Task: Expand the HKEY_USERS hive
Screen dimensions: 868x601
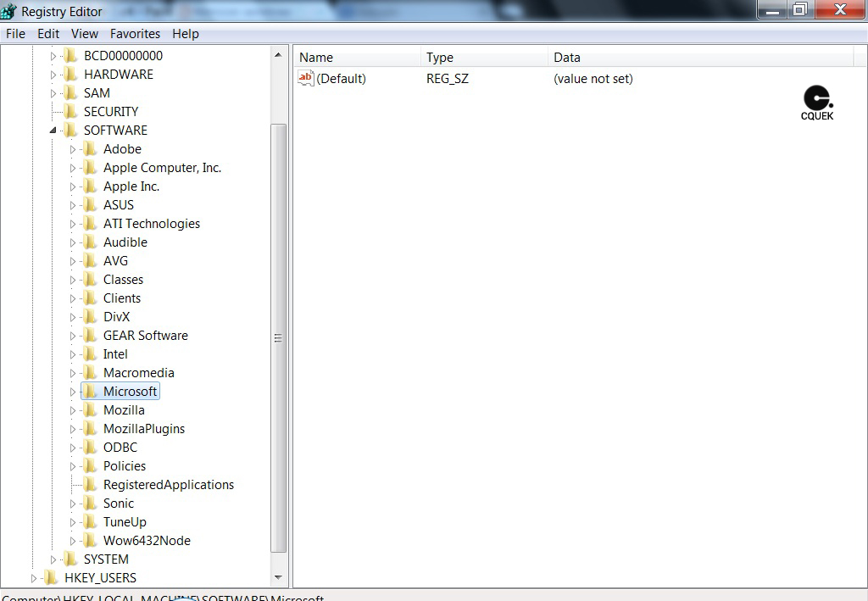Action: [x=34, y=578]
